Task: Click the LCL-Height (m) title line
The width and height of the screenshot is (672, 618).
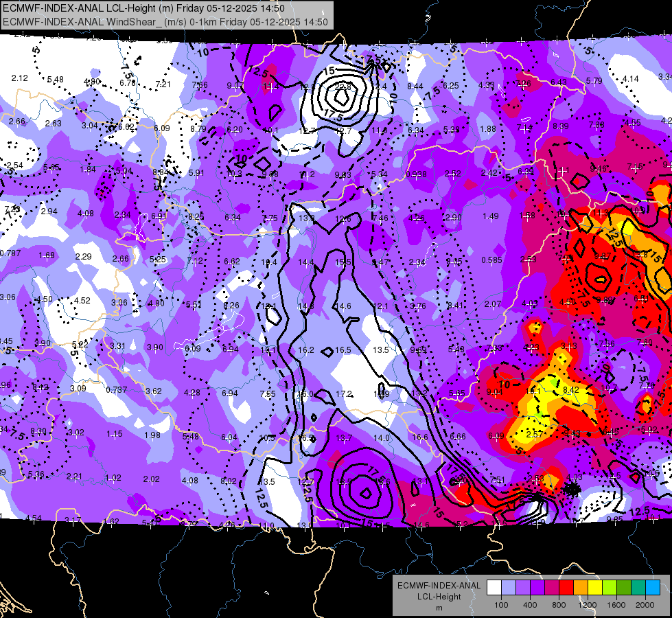Action: tap(143, 8)
